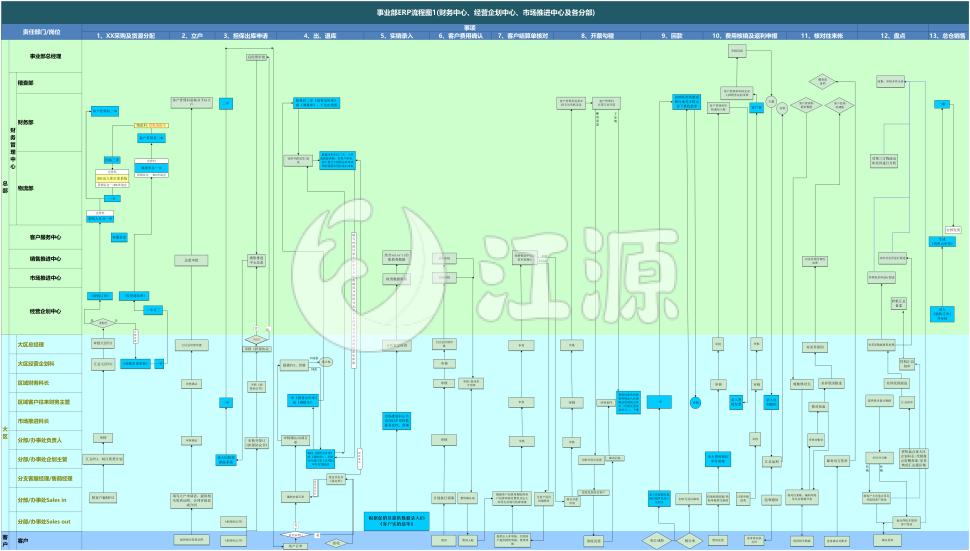Click the 分支客服经理/售前经理 row label

(x=45, y=479)
